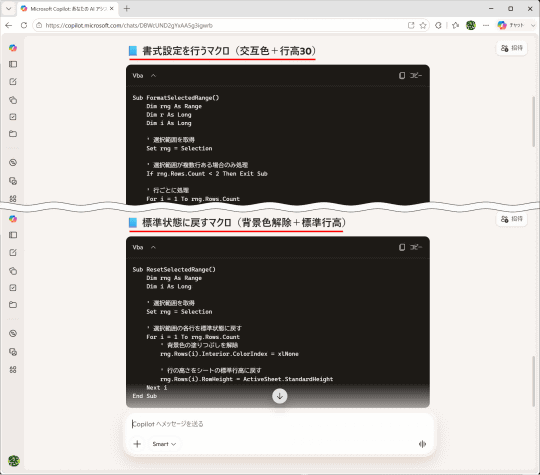Viewport: 540px width, 475px height.
Task: Click the scroll-to-bottom arrow button
Action: click(x=280, y=396)
